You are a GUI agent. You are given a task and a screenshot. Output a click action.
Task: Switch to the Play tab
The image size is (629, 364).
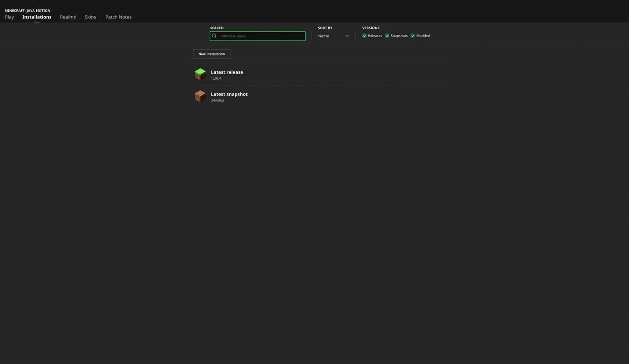pyautogui.click(x=9, y=17)
